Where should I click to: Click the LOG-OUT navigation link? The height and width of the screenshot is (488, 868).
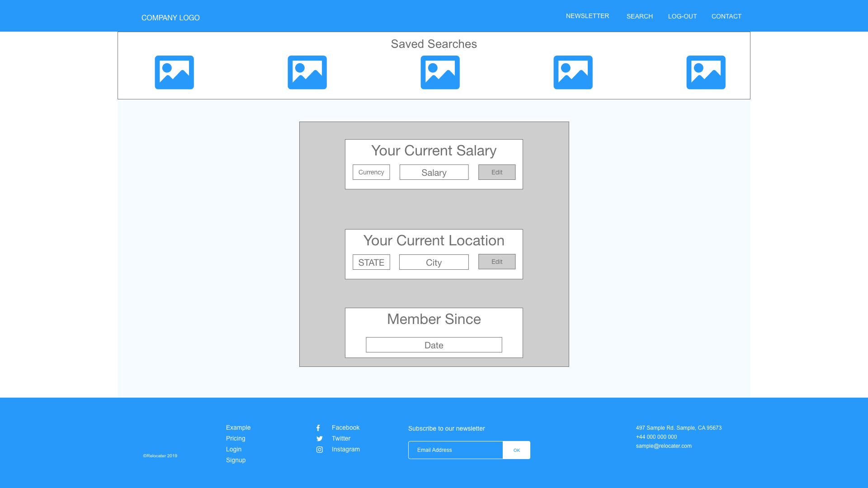coord(683,16)
